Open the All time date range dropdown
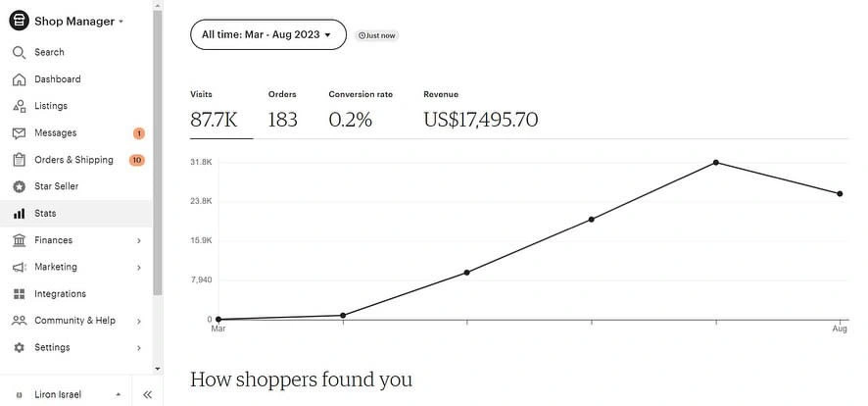This screenshot has width=868, height=406. (268, 35)
